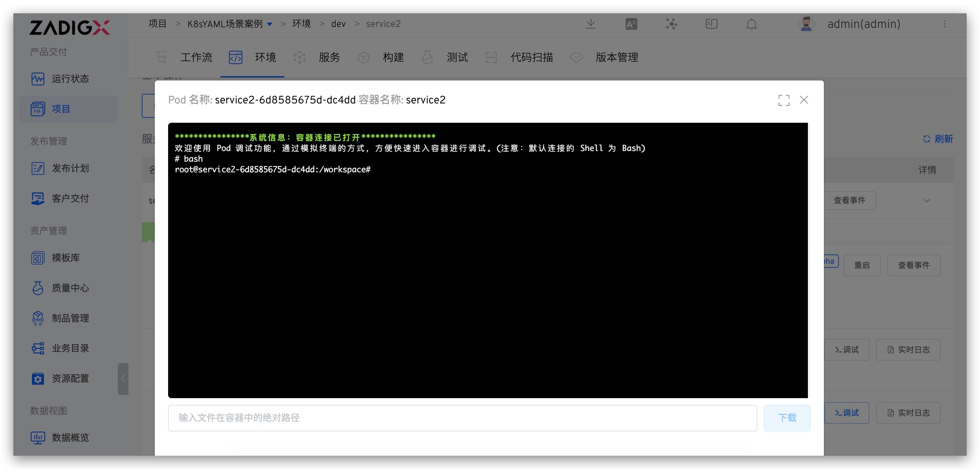This screenshot has height=469, width=980.
Task: Click the cluster nodes icon in the top bar
Action: [x=671, y=24]
